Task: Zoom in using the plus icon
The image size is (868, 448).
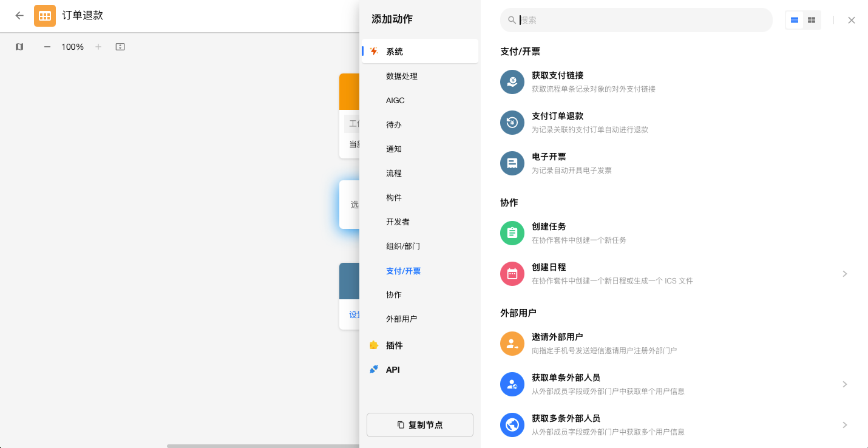Action: pos(98,47)
